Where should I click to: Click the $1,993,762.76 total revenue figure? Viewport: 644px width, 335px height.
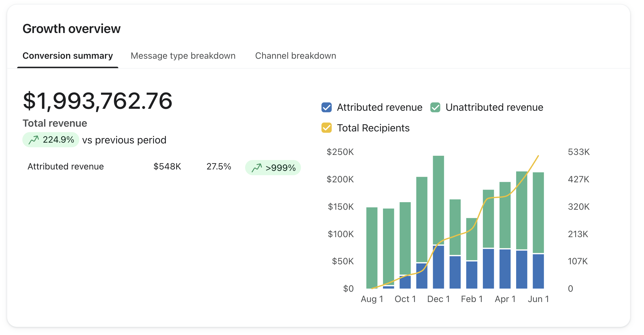tap(97, 101)
